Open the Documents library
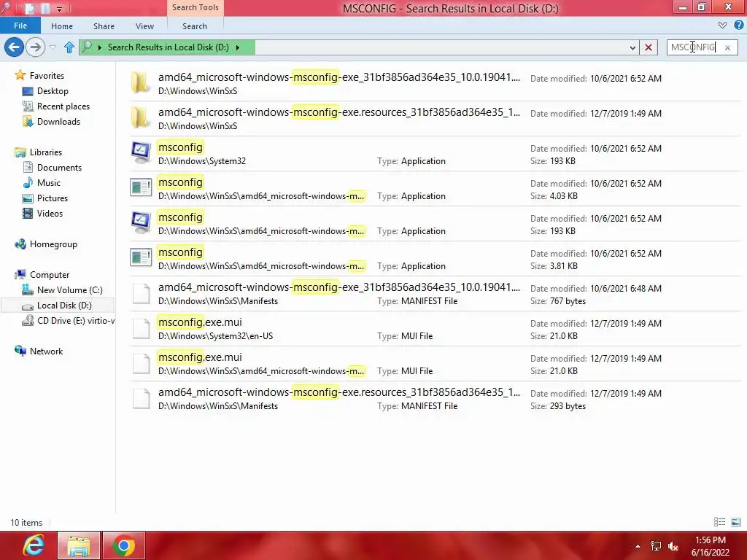Viewport: 747px width, 560px height. 53,168
